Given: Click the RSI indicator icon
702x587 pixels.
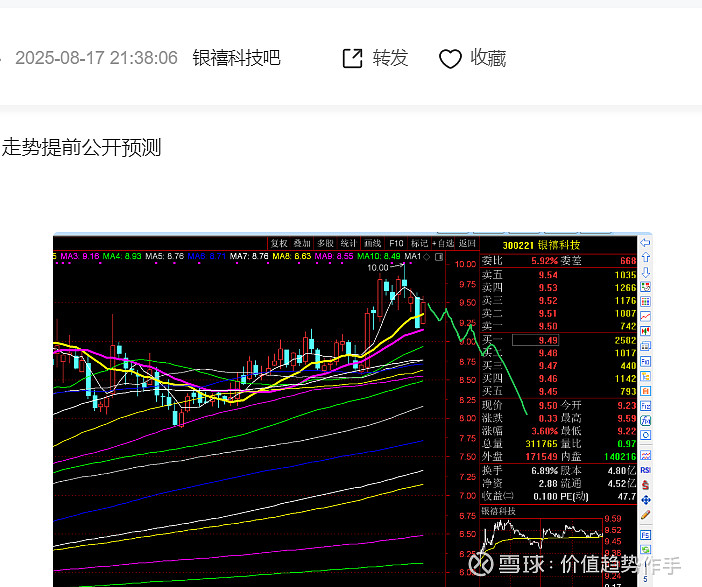Looking at the screenshot, I should [x=645, y=470].
